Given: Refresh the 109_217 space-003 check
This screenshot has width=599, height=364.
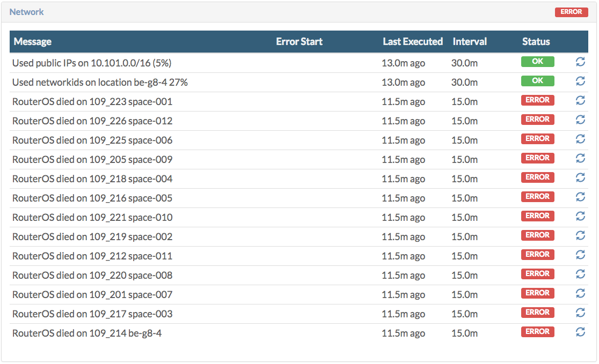Looking at the screenshot, I should point(580,313).
